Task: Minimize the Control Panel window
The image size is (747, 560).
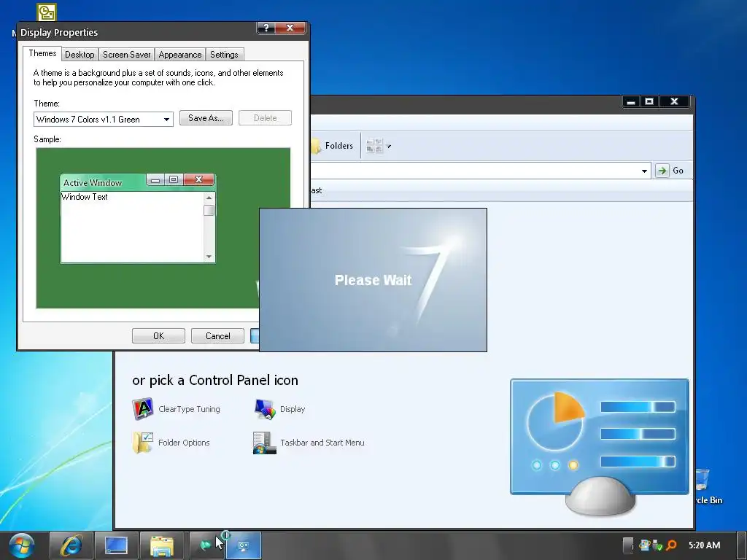Action: point(631,101)
